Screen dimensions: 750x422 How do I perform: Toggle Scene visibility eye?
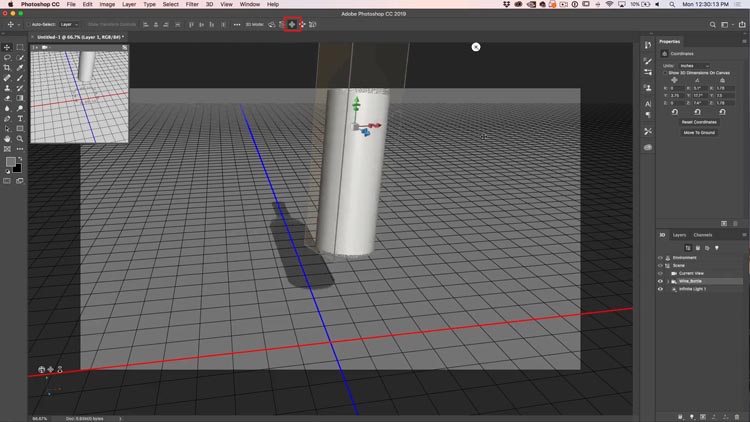(660, 266)
